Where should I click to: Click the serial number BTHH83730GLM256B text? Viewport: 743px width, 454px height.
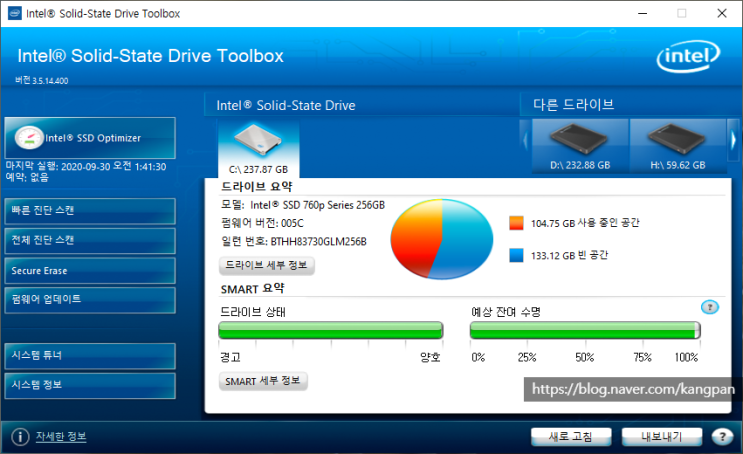(x=318, y=242)
